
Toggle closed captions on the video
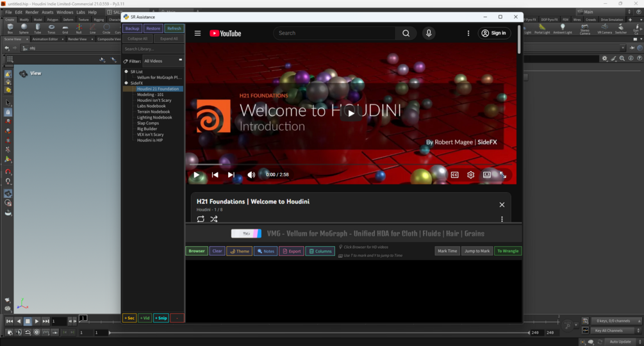pos(455,175)
